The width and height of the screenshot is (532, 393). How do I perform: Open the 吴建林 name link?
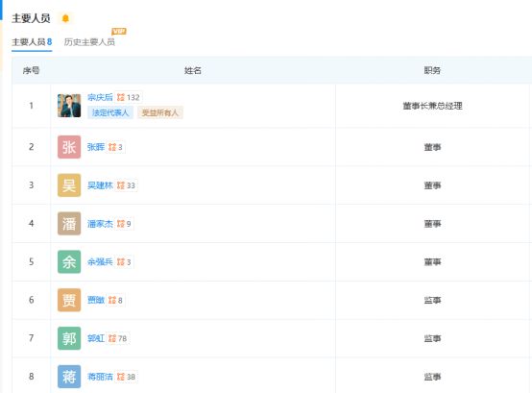pos(100,185)
